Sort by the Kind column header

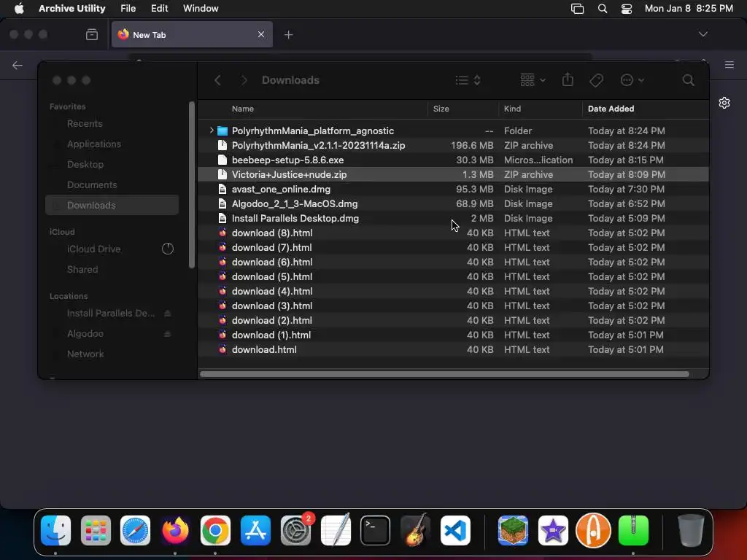pos(512,109)
